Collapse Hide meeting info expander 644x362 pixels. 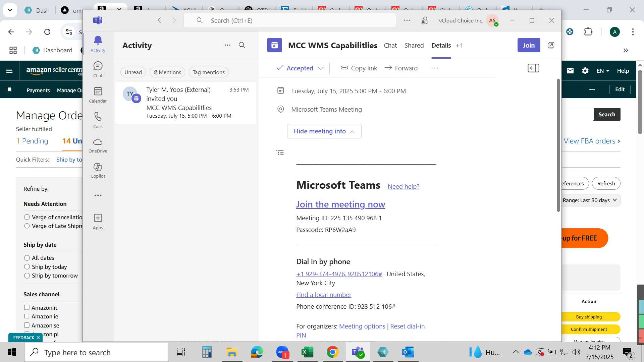tap(324, 131)
